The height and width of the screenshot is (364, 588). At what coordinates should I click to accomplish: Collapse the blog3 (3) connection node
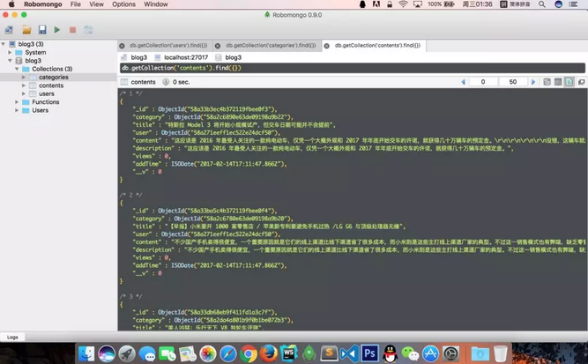pos(4,44)
